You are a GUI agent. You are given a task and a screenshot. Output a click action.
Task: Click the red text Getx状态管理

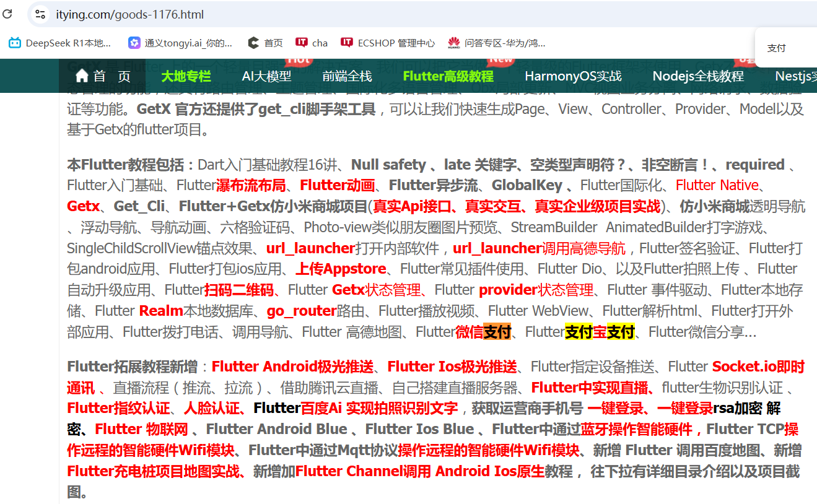coord(377,290)
